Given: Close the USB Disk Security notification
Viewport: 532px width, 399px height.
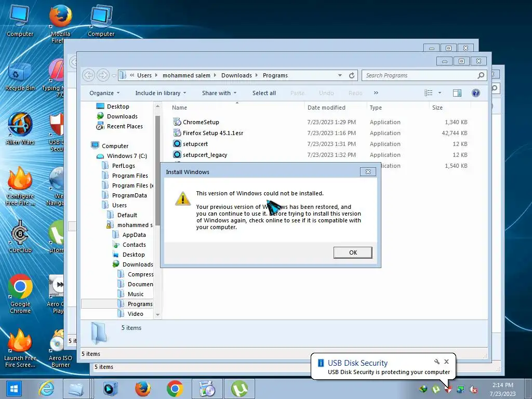Looking at the screenshot, I should [446, 362].
